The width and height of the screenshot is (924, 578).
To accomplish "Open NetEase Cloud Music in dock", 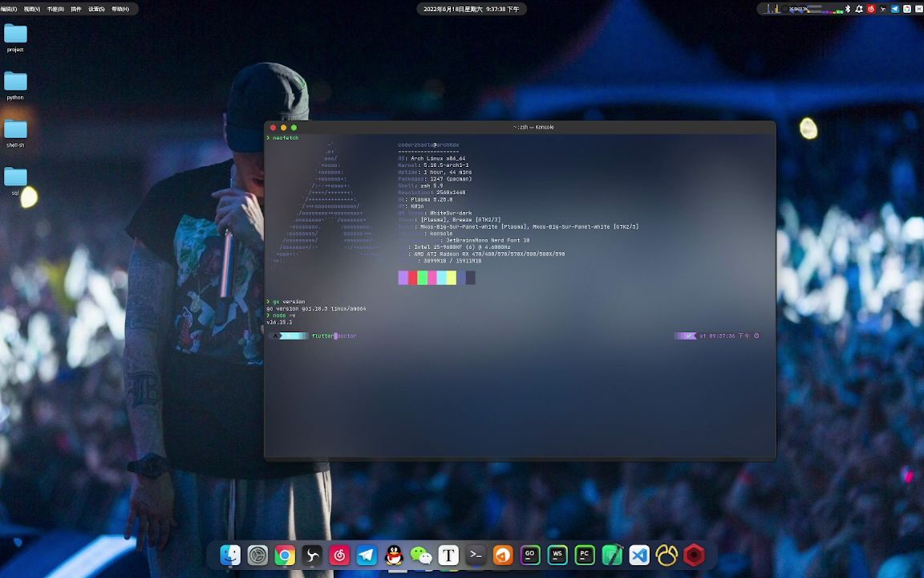I will click(x=339, y=555).
